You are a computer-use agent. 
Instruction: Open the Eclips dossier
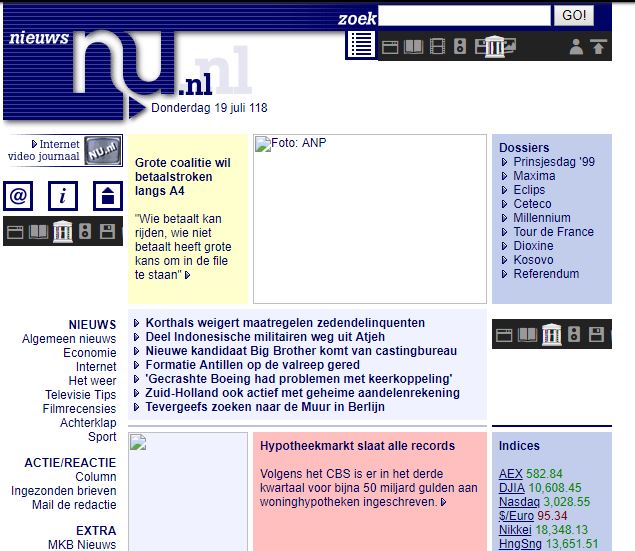(x=529, y=190)
